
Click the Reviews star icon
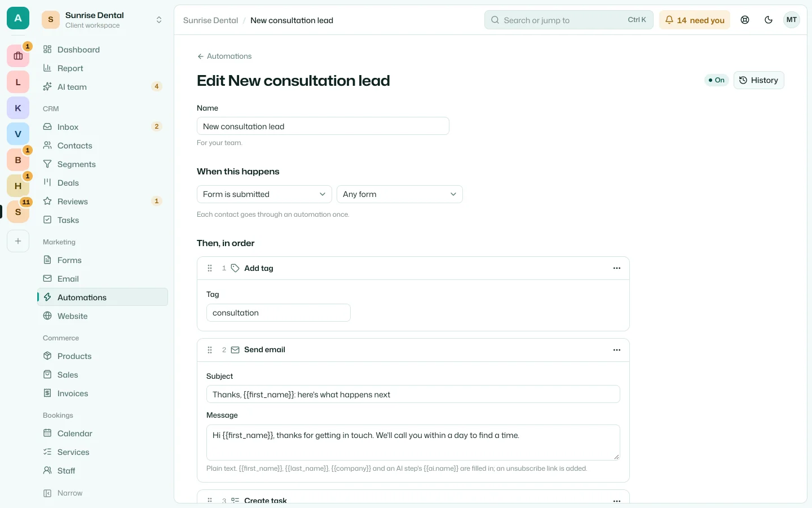click(x=47, y=202)
